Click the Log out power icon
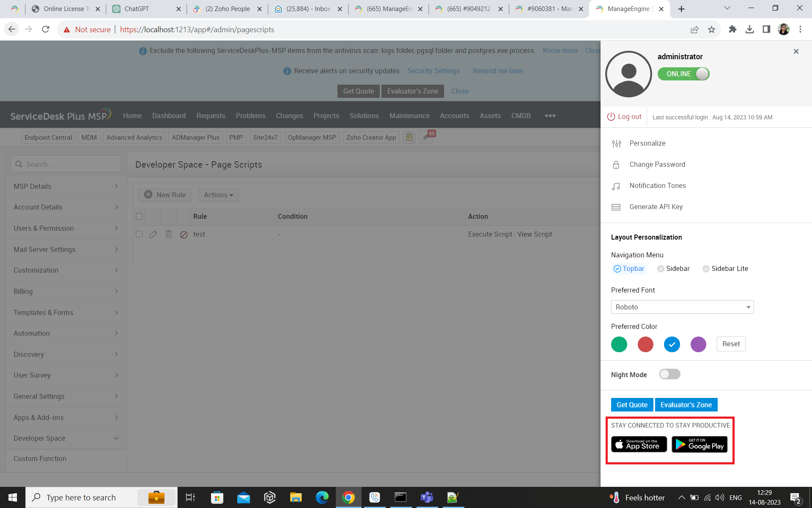This screenshot has height=508, width=812. pos(611,117)
